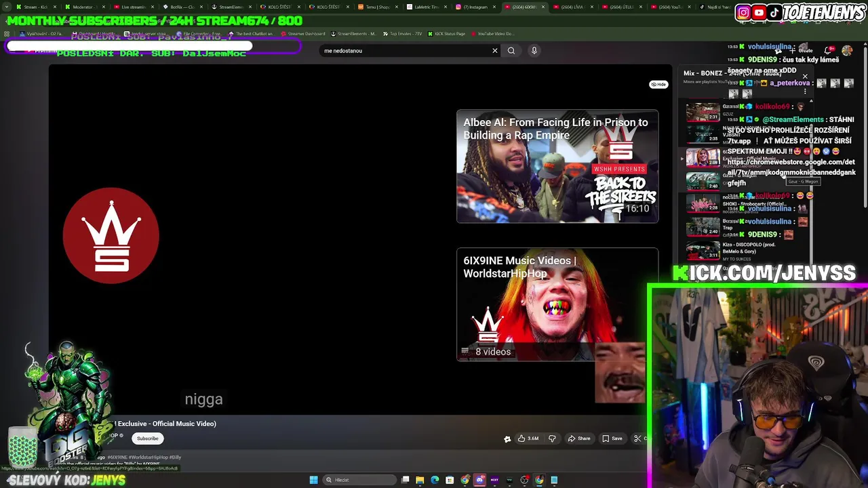Open Microsoft Store from the taskbar

click(x=450, y=480)
